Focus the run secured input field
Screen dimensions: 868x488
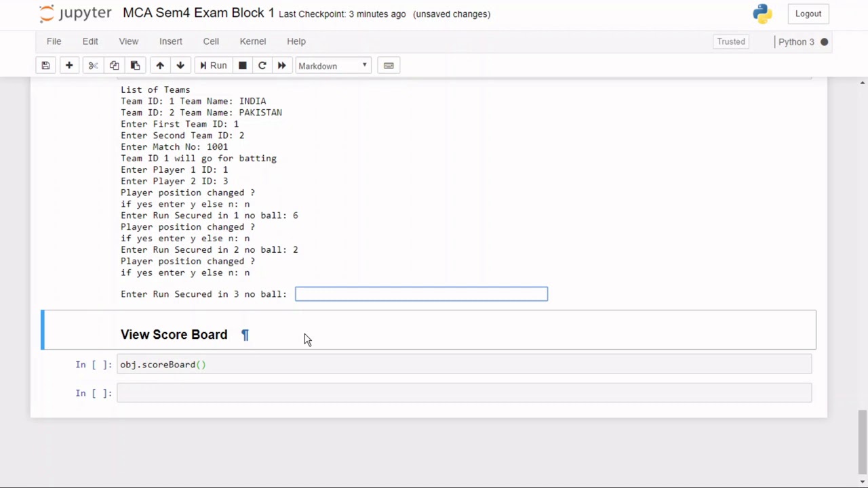(x=421, y=294)
